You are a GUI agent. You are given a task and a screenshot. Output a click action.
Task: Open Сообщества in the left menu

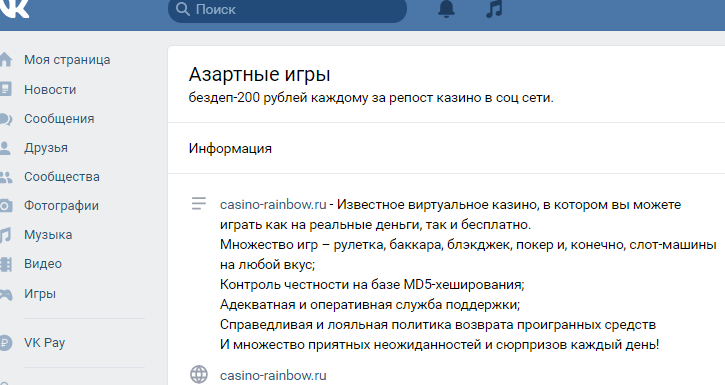click(x=62, y=177)
